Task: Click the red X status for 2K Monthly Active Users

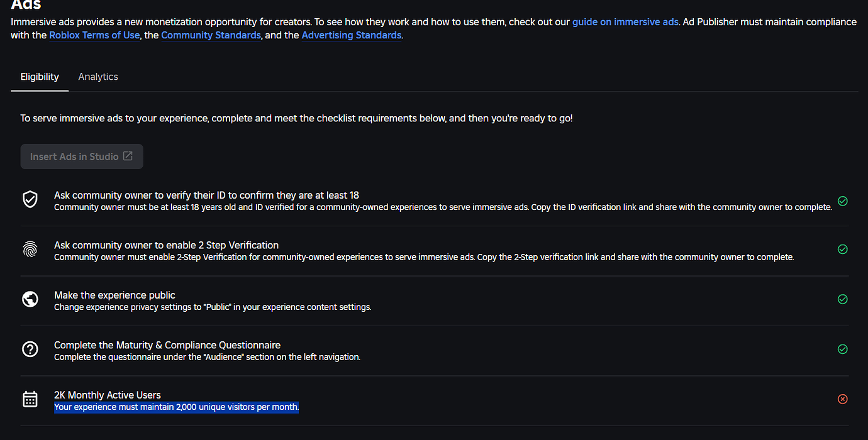Action: click(x=843, y=399)
